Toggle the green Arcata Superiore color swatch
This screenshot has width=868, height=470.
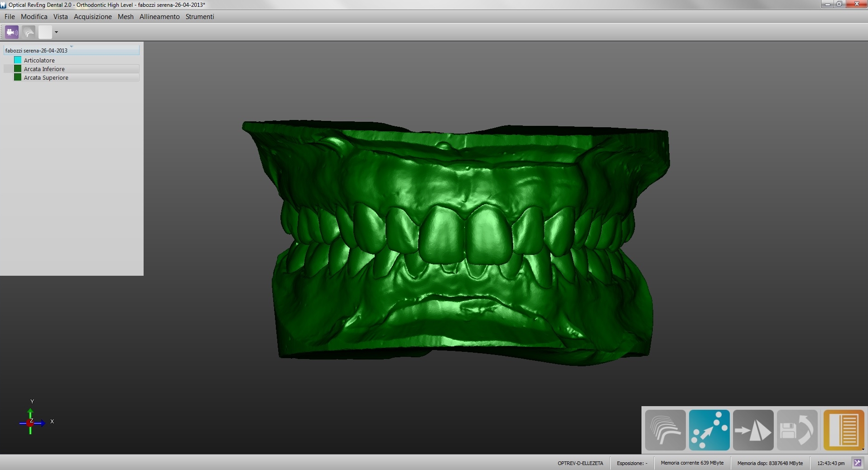18,77
